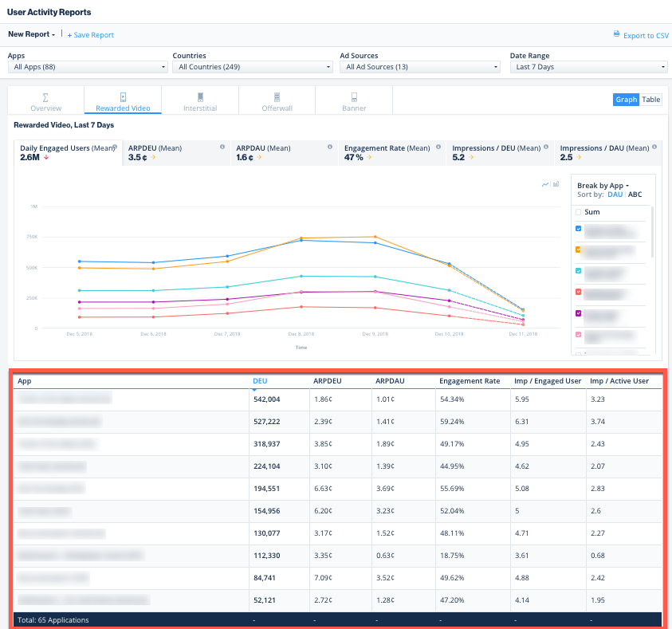Click the engagement rate cell 18.75%
Screen dimensions: 672x629
pyautogui.click(x=452, y=556)
